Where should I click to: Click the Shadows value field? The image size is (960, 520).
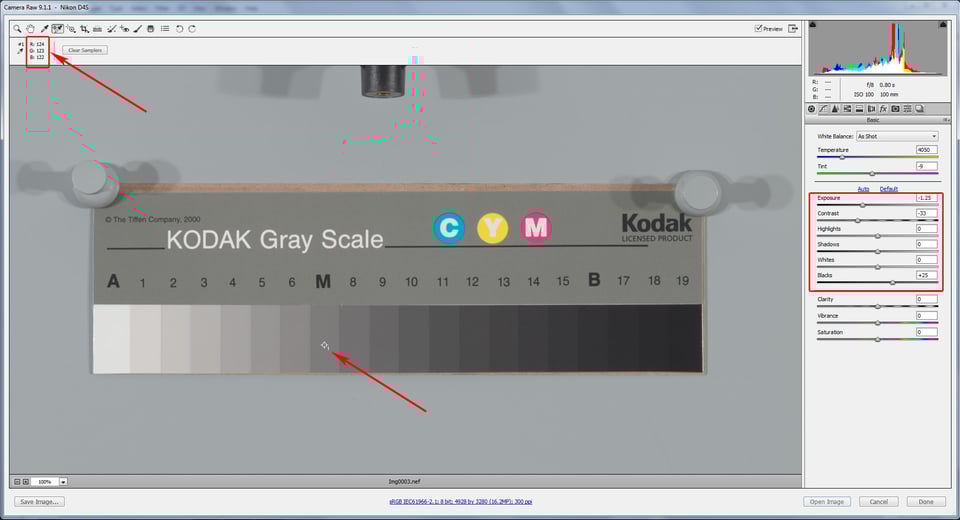(x=926, y=244)
